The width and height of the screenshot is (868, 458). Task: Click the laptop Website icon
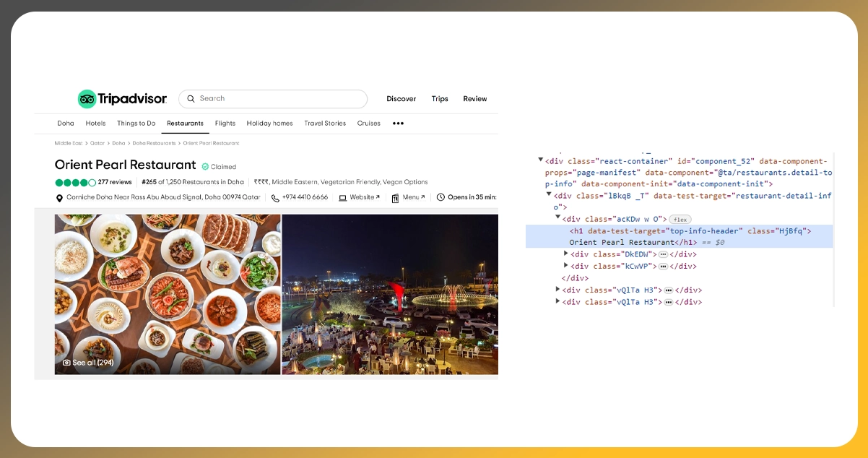coord(343,198)
